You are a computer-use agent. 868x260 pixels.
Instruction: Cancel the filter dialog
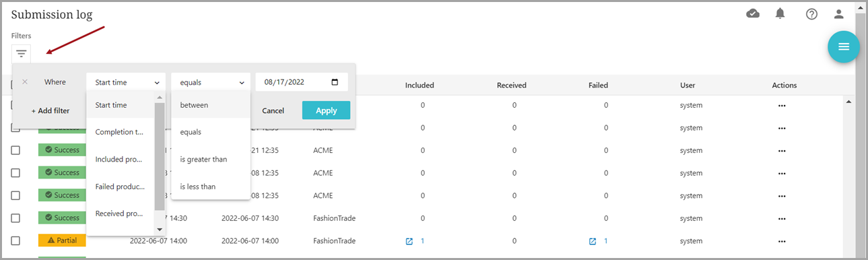pos(273,110)
